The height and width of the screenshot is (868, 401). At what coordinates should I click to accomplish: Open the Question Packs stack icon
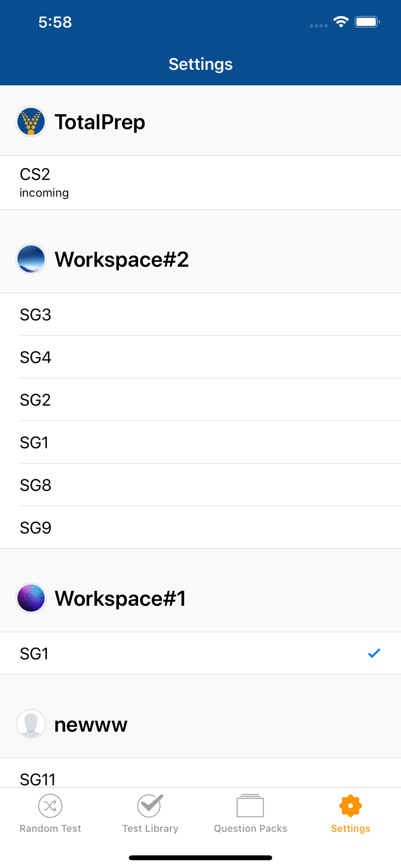pyautogui.click(x=250, y=806)
